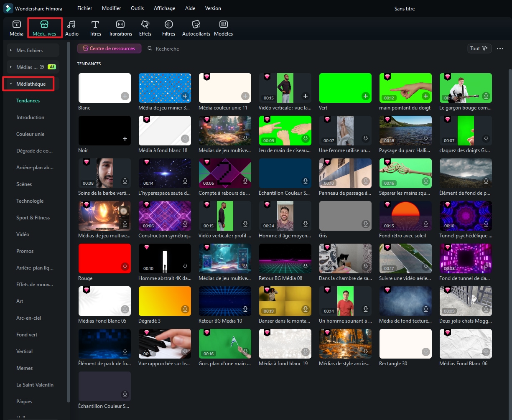
Task: Open the Version menu
Action: click(x=213, y=8)
